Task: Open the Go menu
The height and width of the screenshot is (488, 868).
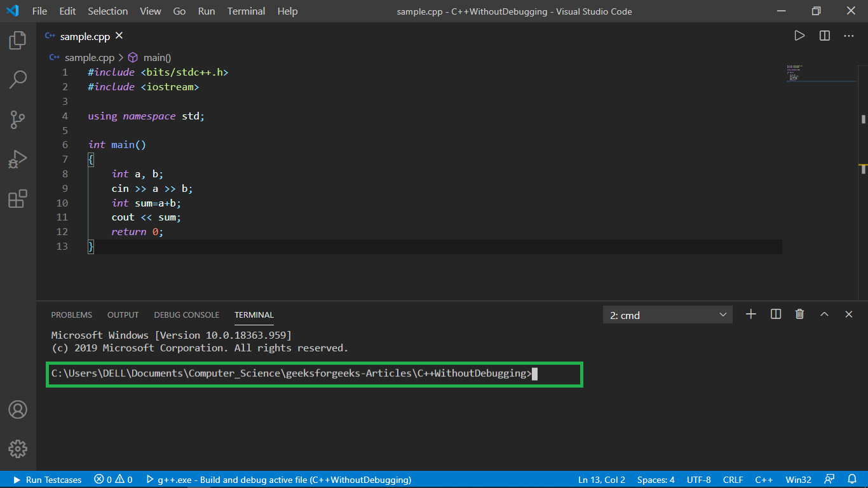Action: (x=180, y=11)
